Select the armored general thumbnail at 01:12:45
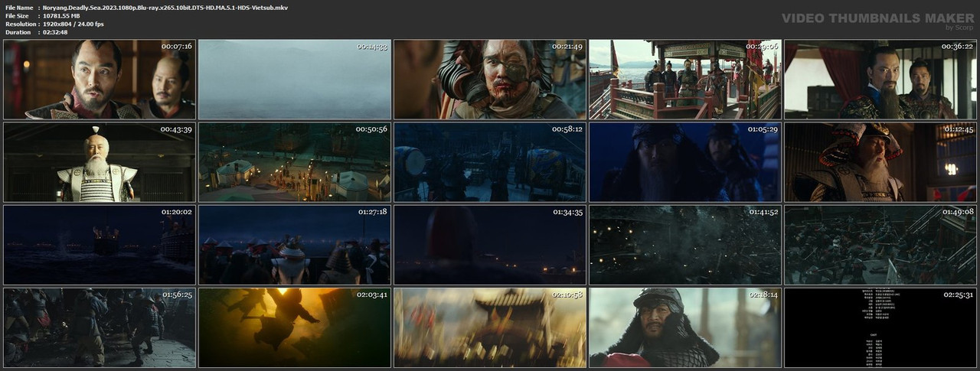 point(880,161)
